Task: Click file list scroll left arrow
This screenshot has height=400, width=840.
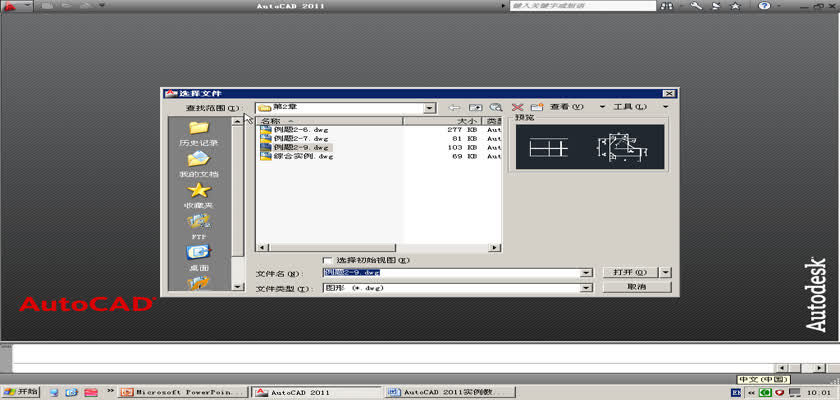Action: point(262,247)
